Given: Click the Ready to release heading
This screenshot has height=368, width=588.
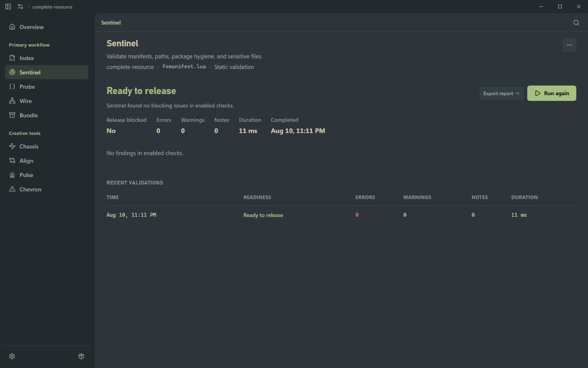Looking at the screenshot, I should click(x=141, y=91).
